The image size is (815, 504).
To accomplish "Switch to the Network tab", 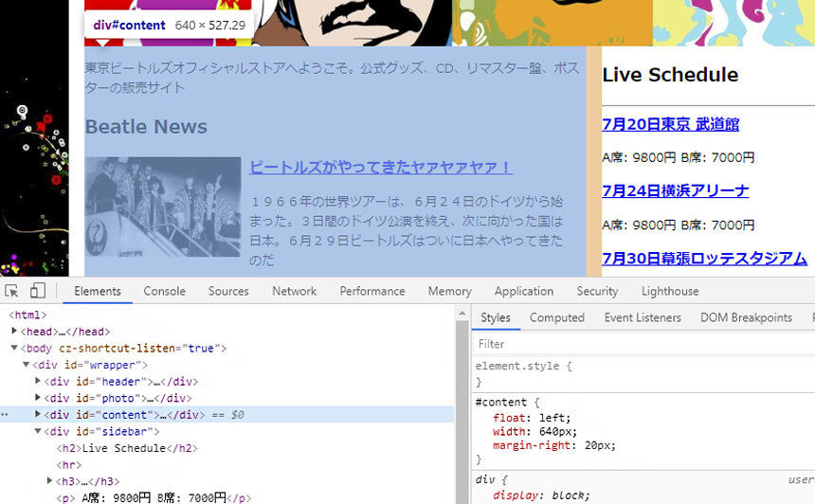I will coord(294,291).
